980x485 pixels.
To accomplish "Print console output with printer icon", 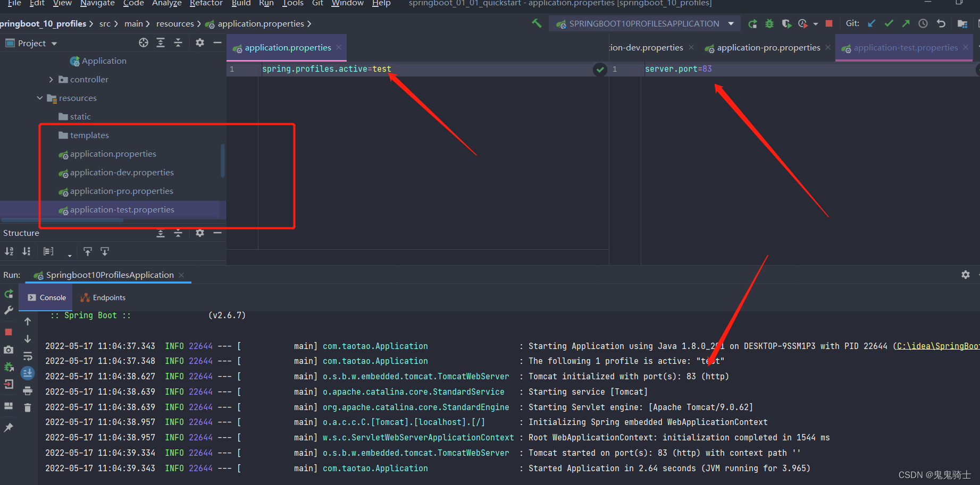I will (28, 391).
